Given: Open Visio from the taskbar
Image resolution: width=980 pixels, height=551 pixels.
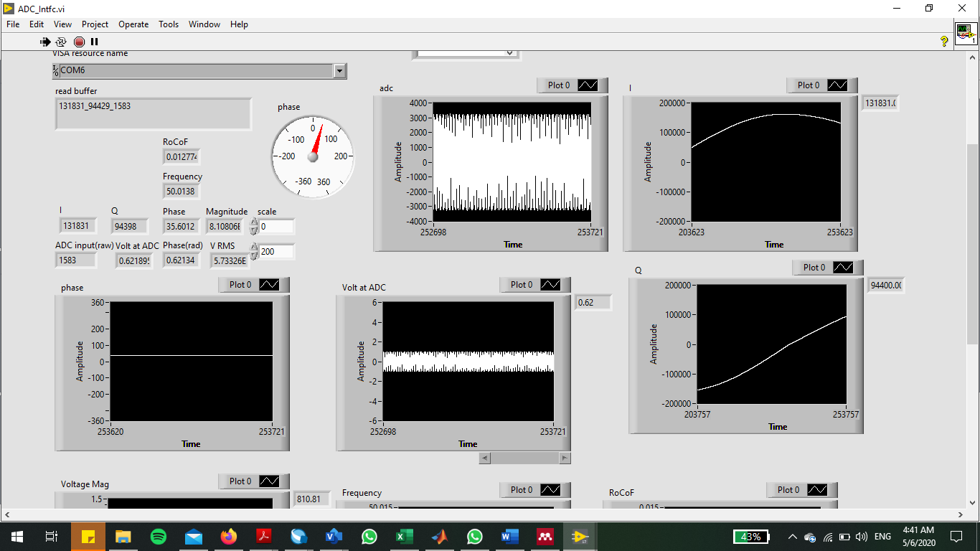Looking at the screenshot, I should coord(334,536).
